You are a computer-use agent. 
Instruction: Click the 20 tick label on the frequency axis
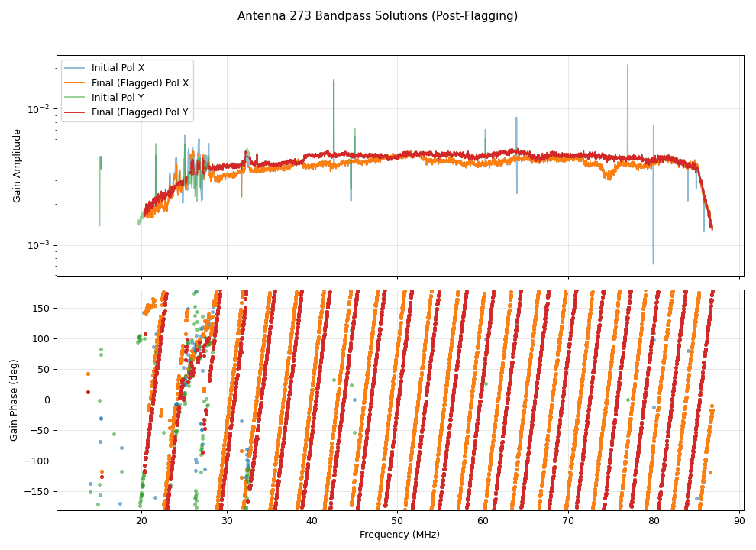(x=141, y=521)
